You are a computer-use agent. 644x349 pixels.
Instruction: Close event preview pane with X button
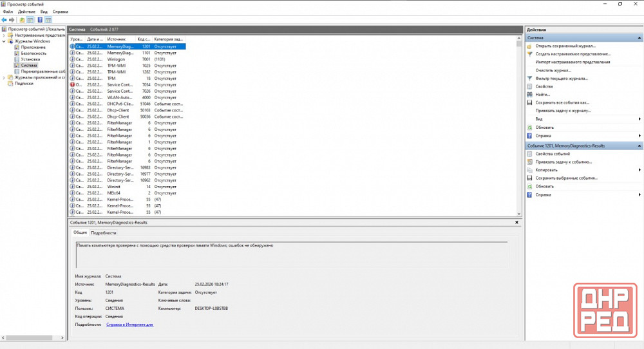(516, 222)
